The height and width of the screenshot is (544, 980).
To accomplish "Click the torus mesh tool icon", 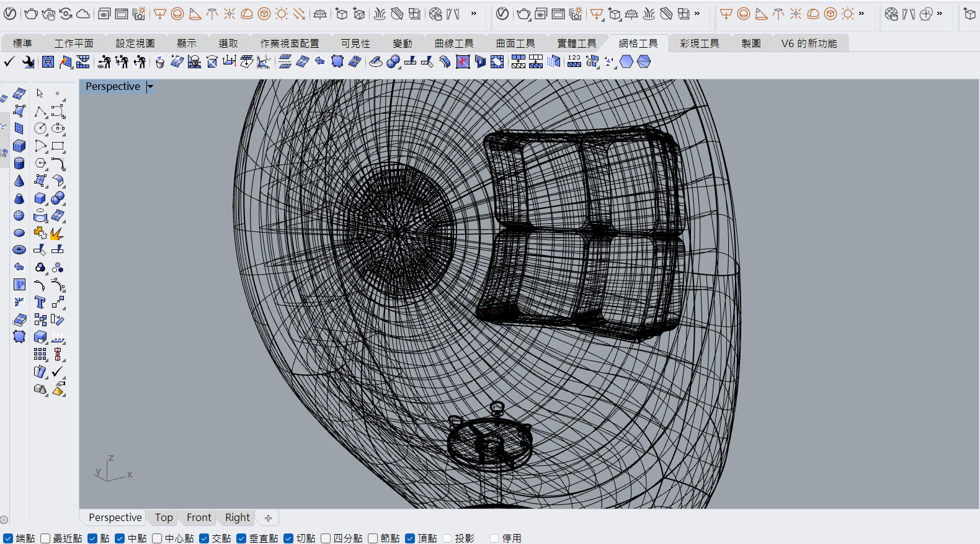I will pyautogui.click(x=19, y=250).
